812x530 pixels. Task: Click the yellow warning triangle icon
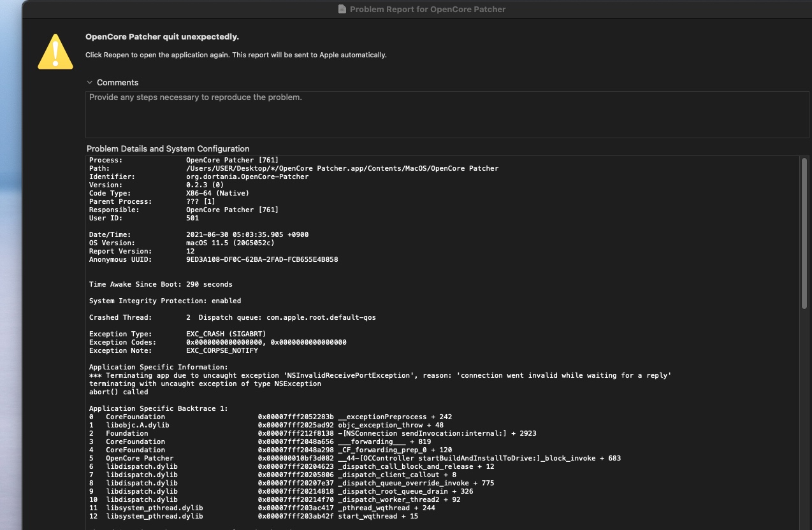click(55, 52)
